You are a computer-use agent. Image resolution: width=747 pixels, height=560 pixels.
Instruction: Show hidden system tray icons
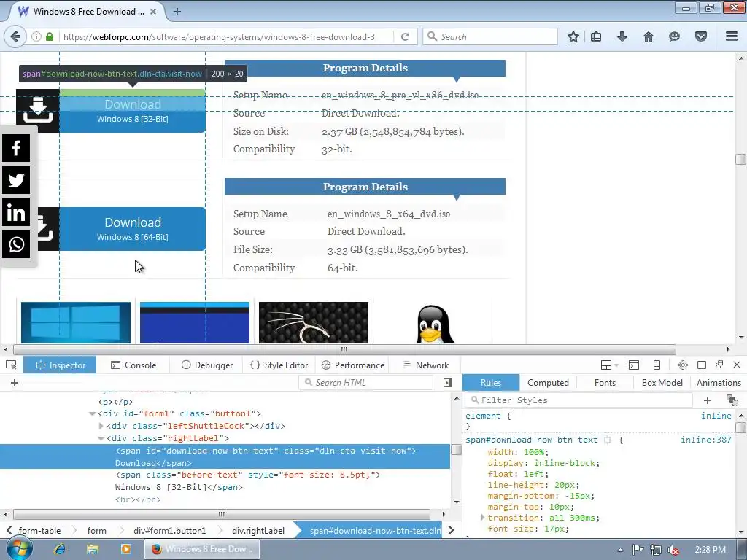coord(620,550)
